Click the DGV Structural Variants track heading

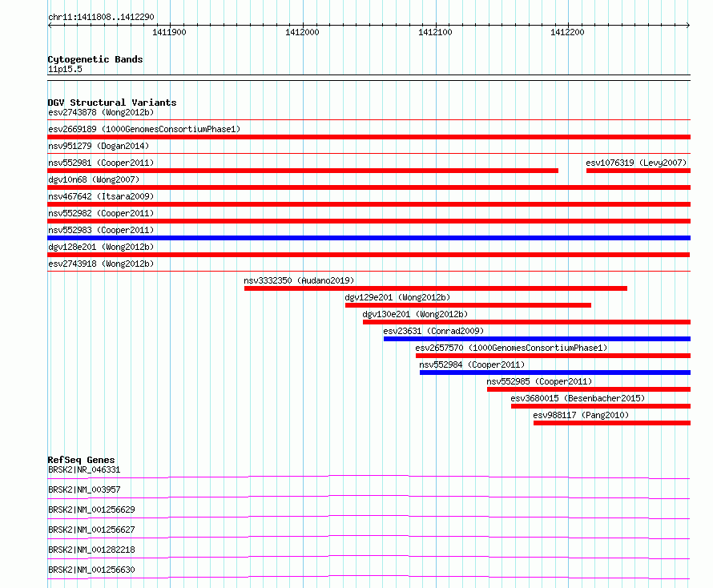pos(112,103)
